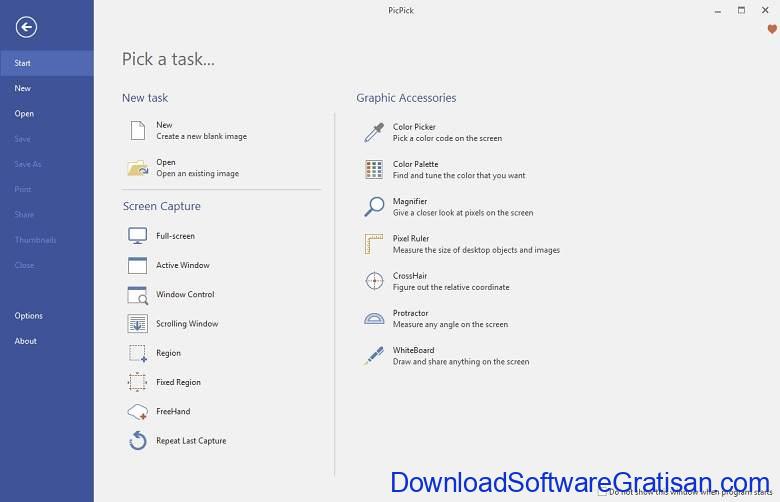780x502 pixels.
Task: Click 'Measure the size of desktop objects' text
Action: pos(476,250)
